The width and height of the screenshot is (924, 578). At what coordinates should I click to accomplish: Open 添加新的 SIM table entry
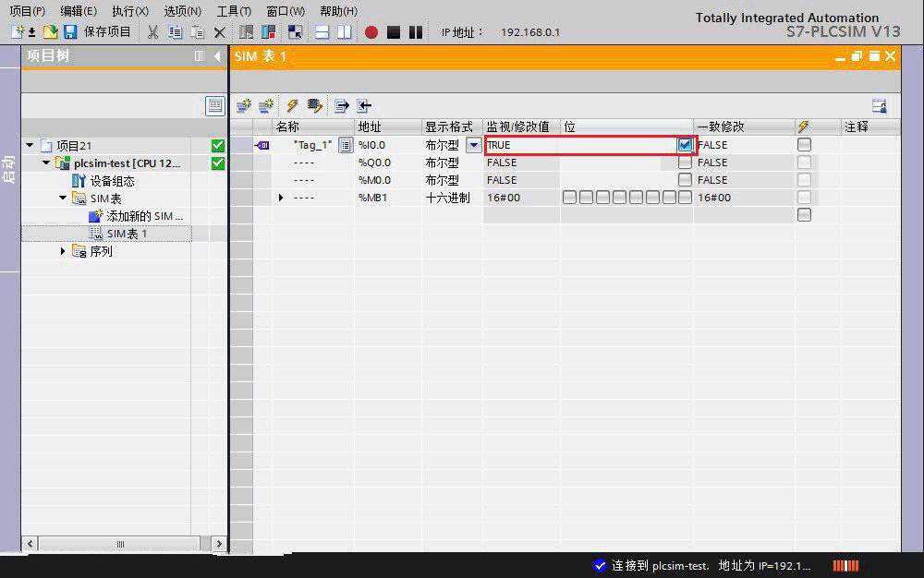143,216
